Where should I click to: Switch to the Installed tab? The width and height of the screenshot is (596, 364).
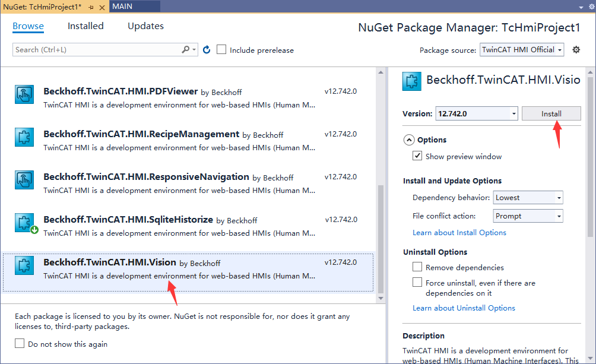point(85,26)
